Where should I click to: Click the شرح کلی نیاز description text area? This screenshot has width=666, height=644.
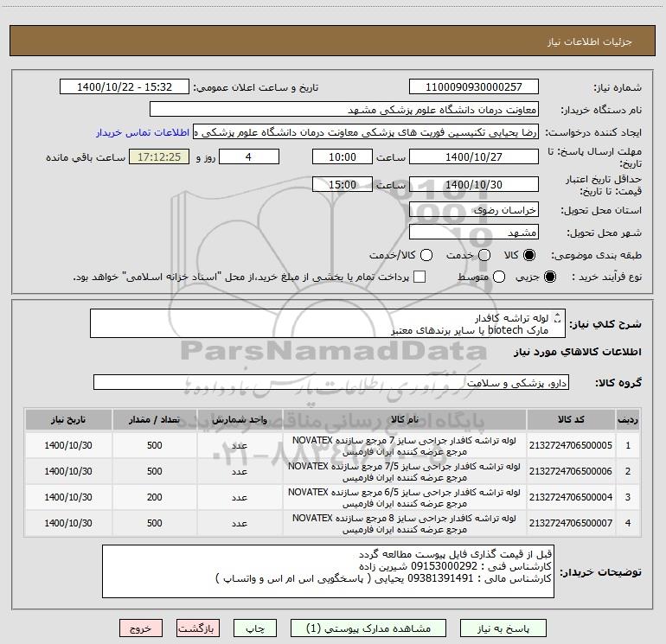click(x=328, y=323)
